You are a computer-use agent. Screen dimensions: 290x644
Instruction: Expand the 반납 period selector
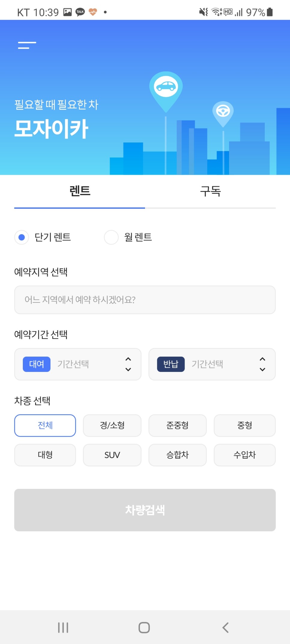click(212, 364)
